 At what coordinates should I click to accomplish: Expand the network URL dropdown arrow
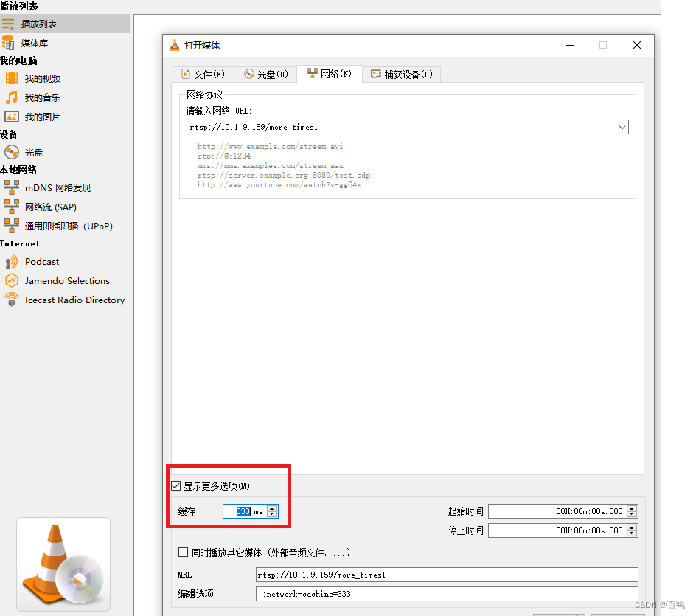coord(622,128)
